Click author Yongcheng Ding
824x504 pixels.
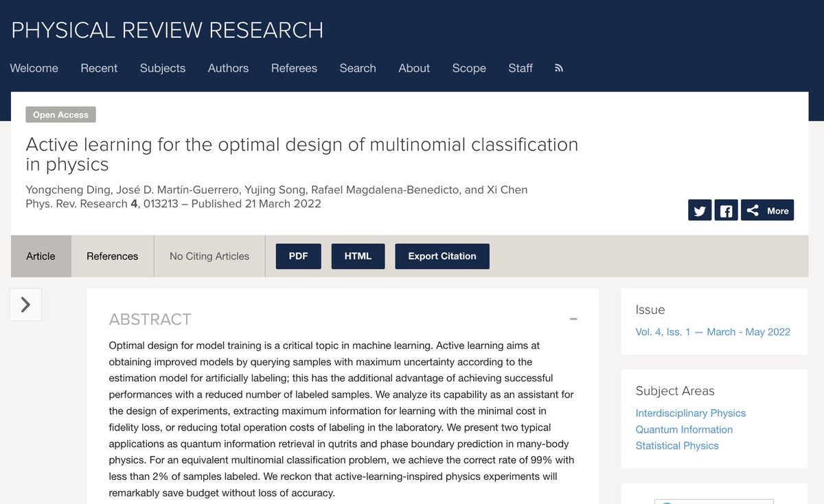pos(67,190)
